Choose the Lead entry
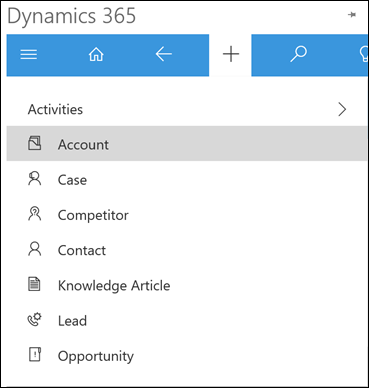The image size is (369, 388). click(x=187, y=321)
